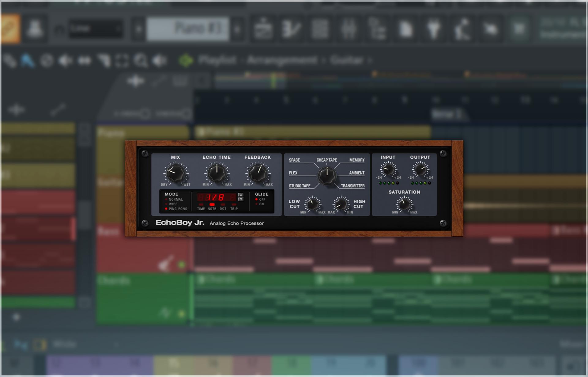Select WIDE echo mode
588x377 pixels.
pos(171,204)
